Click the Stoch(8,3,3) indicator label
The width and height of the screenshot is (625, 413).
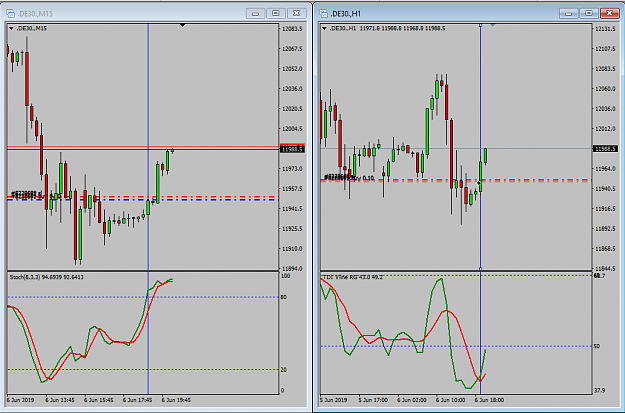[47, 277]
